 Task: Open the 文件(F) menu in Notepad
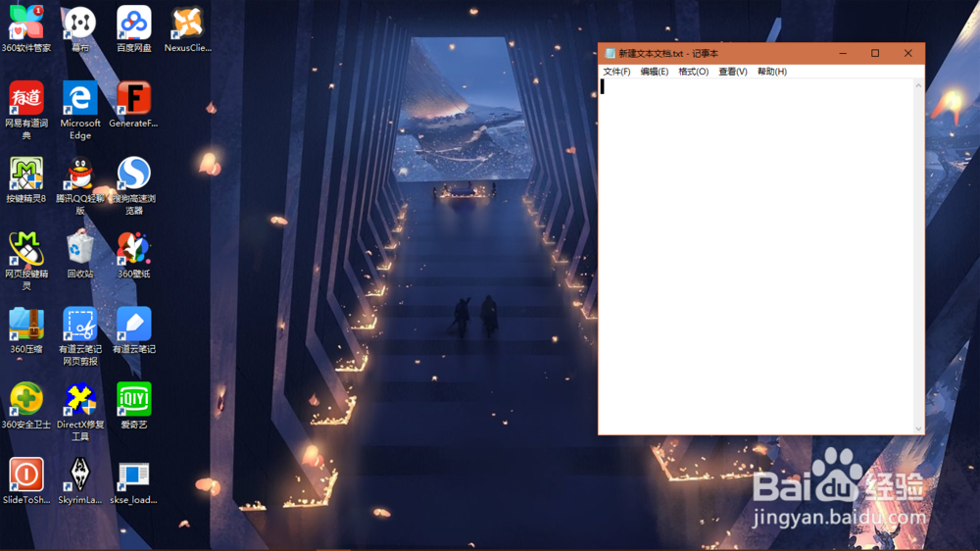(x=616, y=72)
